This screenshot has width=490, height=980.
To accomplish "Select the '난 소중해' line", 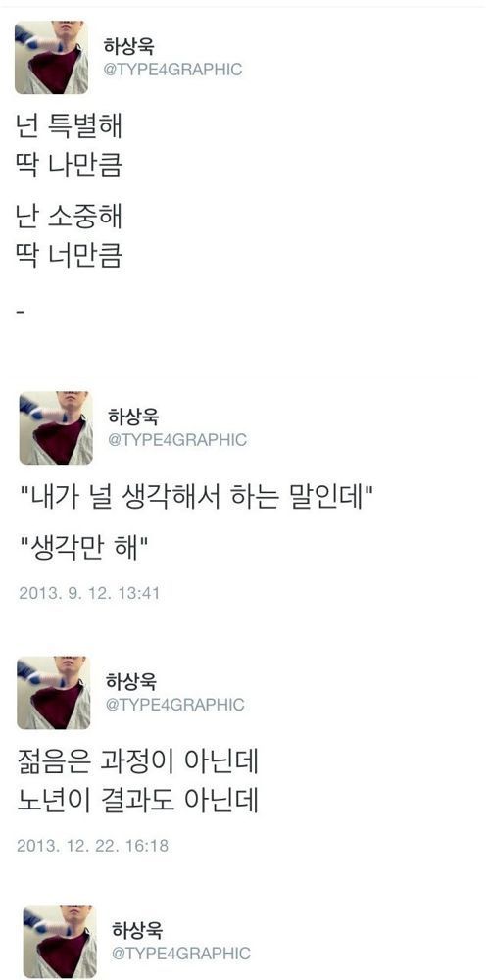I will tap(69, 216).
